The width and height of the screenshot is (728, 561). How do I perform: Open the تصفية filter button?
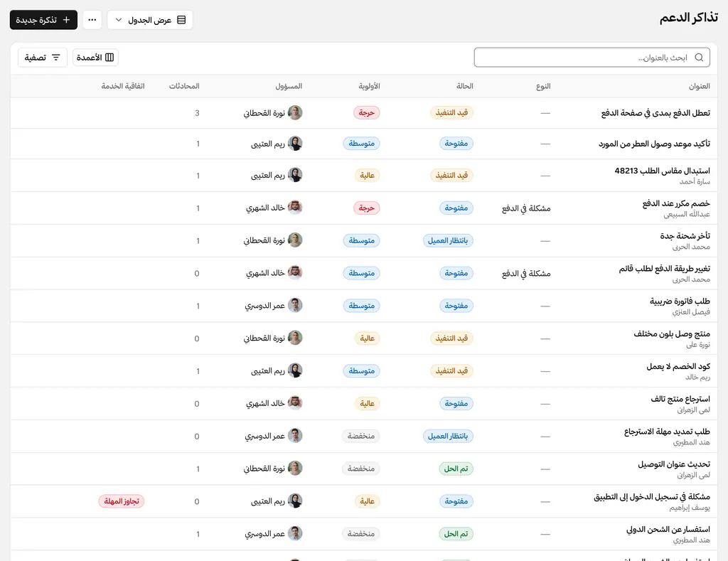pyautogui.click(x=43, y=58)
